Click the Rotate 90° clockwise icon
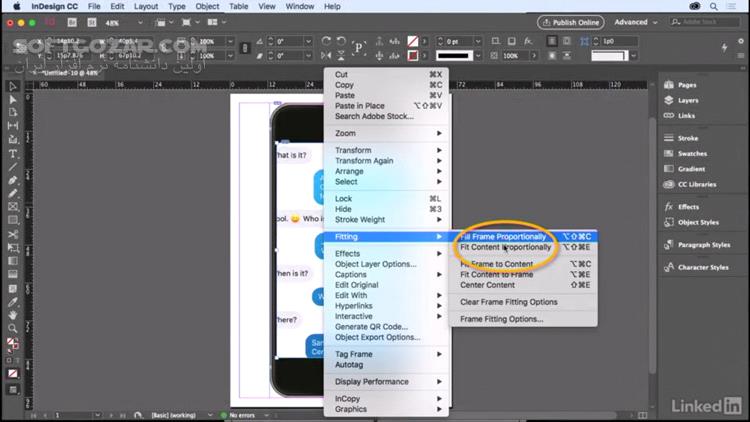Screen dimensions: 750x422 [x=326, y=41]
